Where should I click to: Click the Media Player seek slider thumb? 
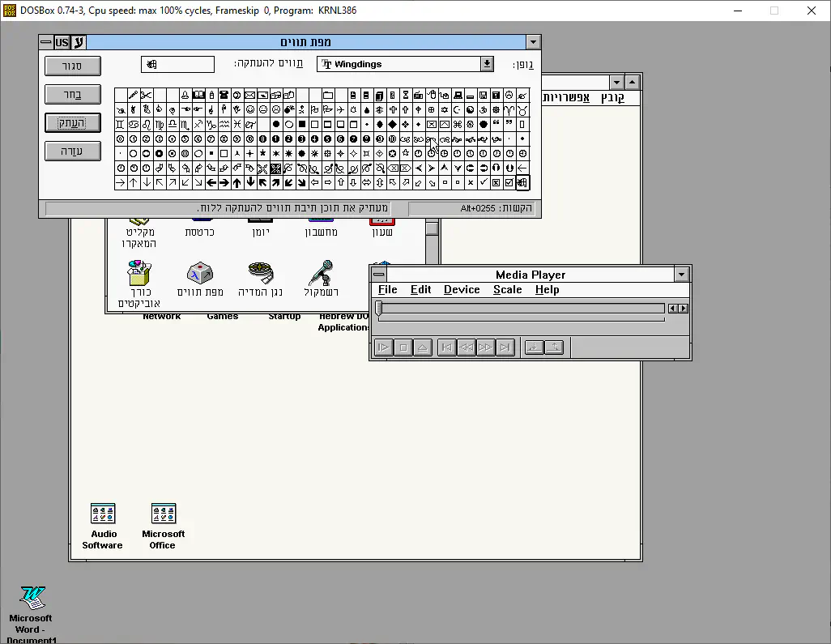coord(378,308)
